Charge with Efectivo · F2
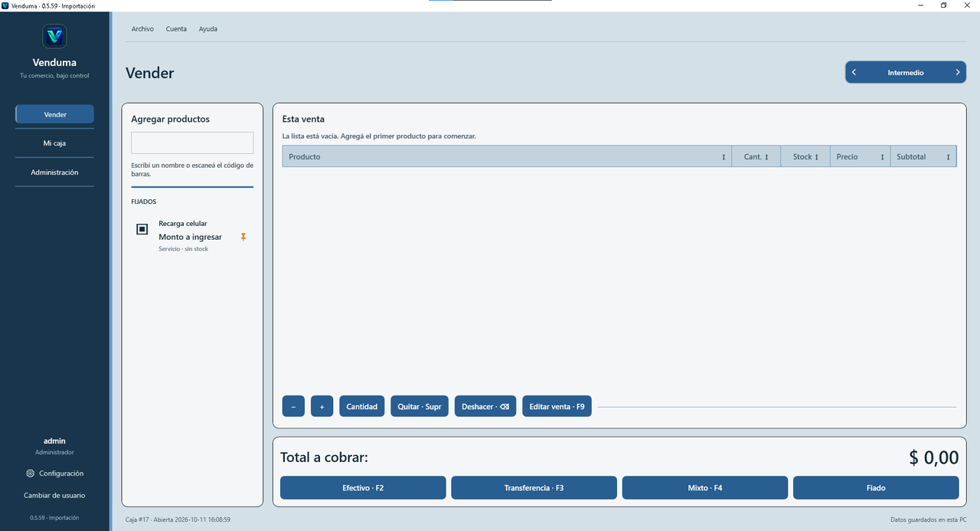980x531 pixels. (363, 487)
